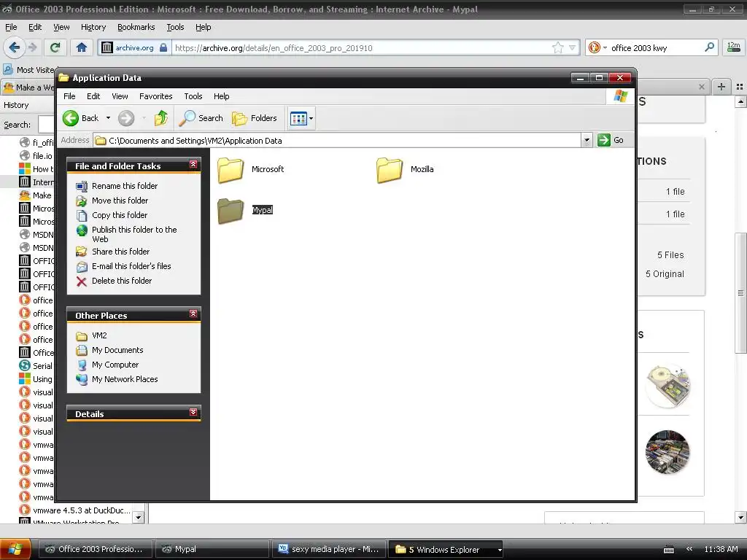
Task: Move this folder
Action: (x=120, y=201)
